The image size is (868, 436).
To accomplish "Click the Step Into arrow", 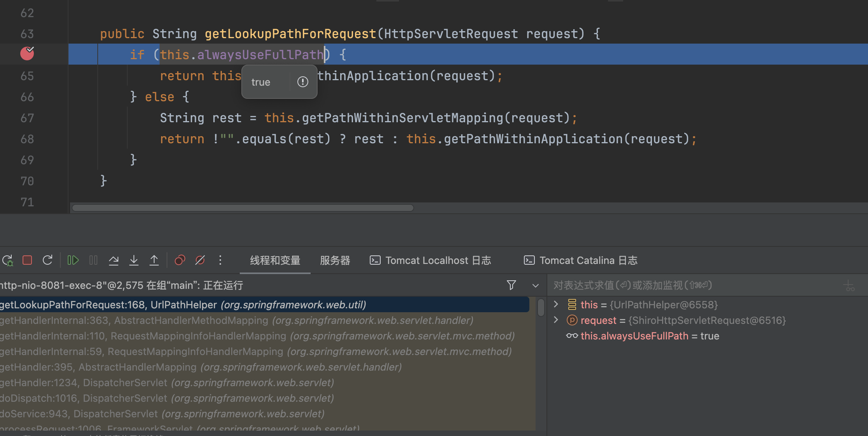I will pos(134,260).
